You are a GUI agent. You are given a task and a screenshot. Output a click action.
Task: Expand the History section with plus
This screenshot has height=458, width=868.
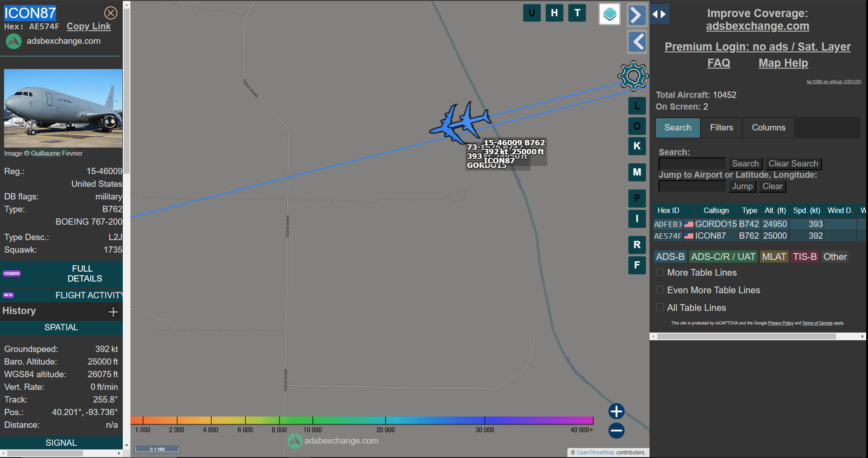click(113, 311)
